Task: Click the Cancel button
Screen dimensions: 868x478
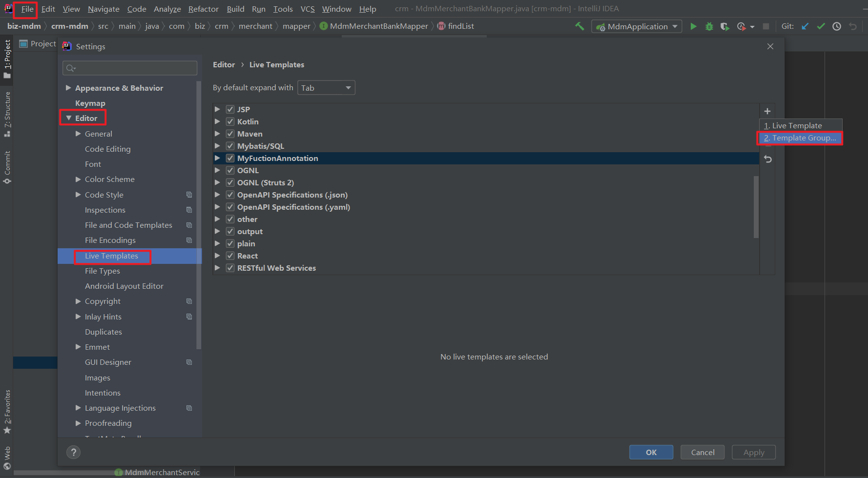Action: click(x=703, y=452)
